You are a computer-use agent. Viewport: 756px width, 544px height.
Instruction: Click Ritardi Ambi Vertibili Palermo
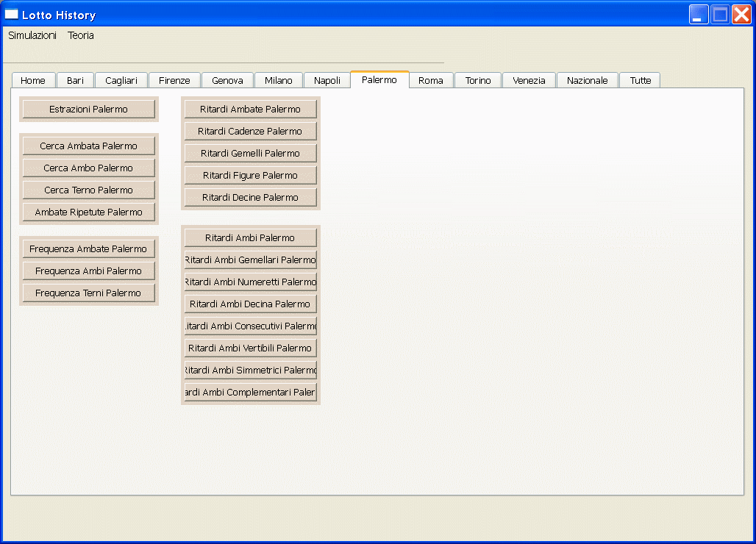coord(250,348)
